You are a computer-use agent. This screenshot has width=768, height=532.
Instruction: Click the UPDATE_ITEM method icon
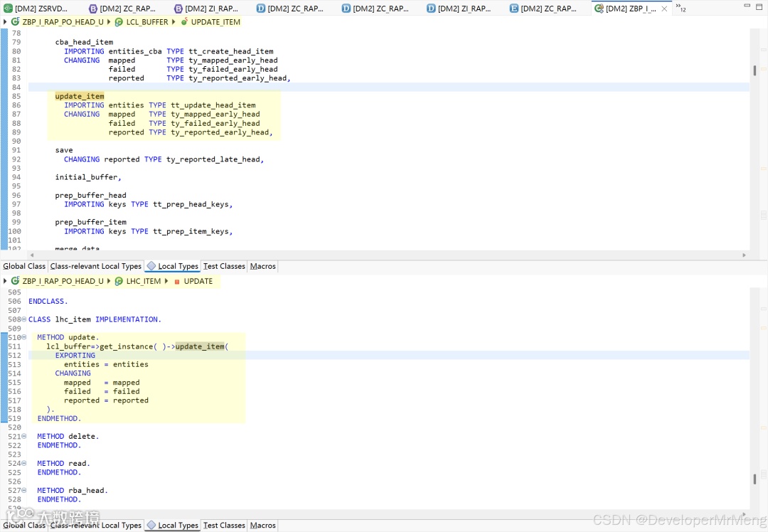click(x=185, y=22)
